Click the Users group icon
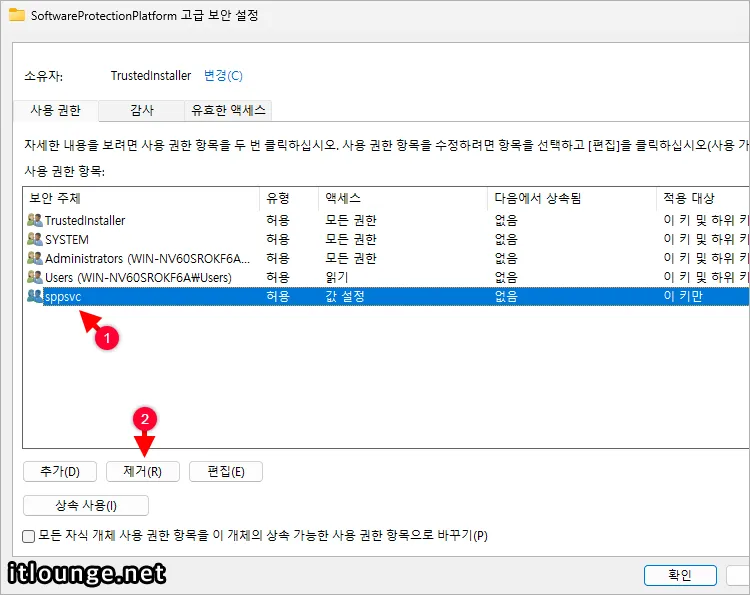 (x=35, y=277)
